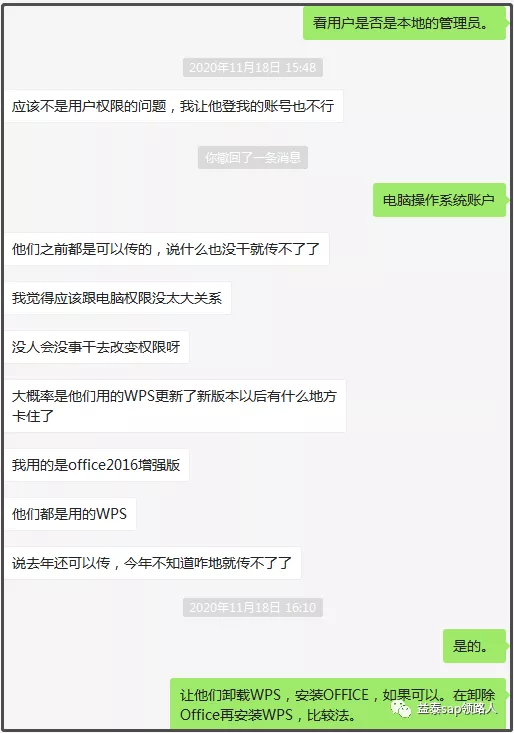The image size is (514, 733).
Task: Click the tail of the '是的。' bubble
Action: pos(507,646)
